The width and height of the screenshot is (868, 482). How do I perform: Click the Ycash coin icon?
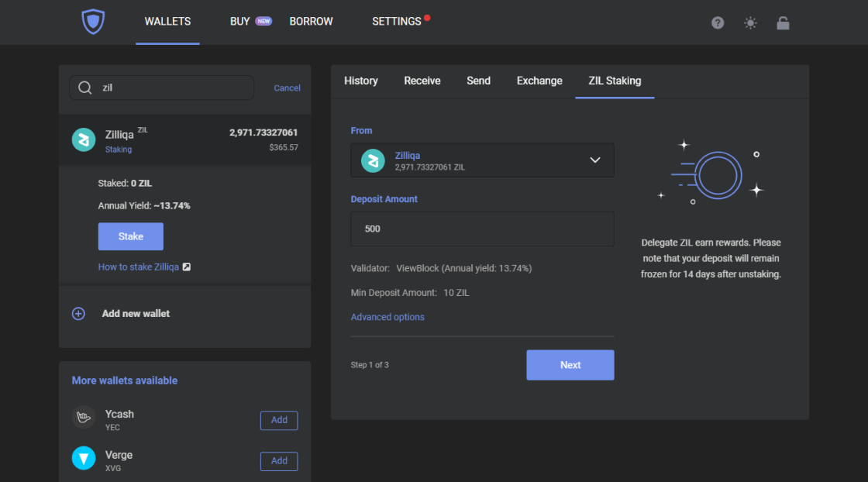click(84, 417)
